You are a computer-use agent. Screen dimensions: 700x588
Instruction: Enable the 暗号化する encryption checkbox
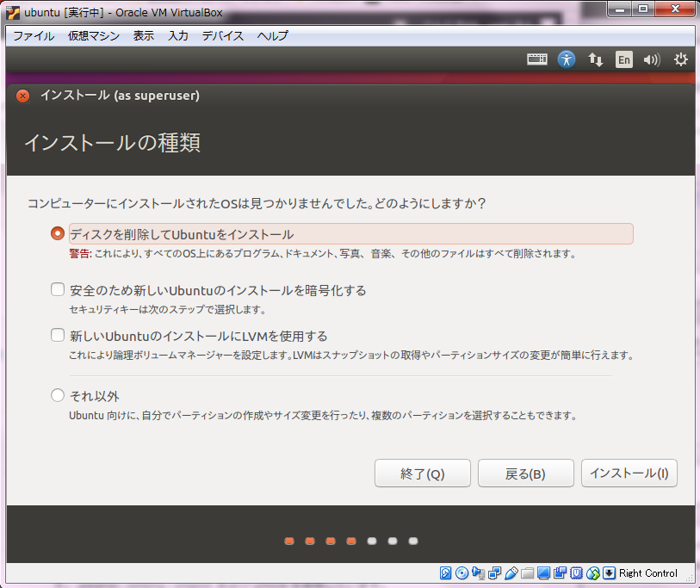coord(58,290)
